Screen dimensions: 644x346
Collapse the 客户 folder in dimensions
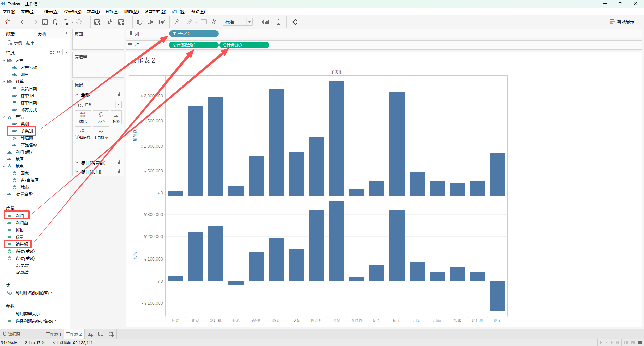click(x=4, y=61)
